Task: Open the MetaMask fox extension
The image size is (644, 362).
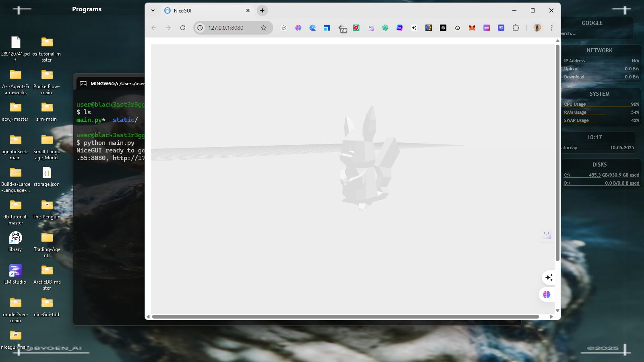Action: 472,28
